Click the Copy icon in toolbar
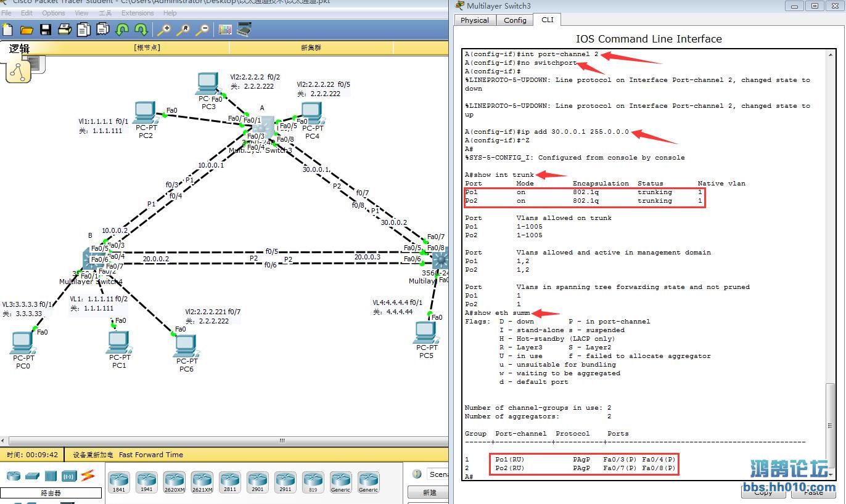 84,29
